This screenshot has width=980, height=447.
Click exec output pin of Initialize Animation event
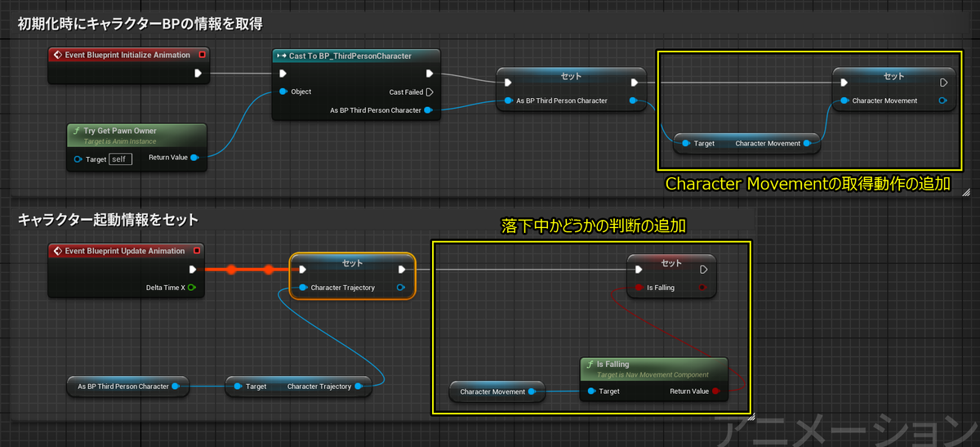[x=198, y=73]
